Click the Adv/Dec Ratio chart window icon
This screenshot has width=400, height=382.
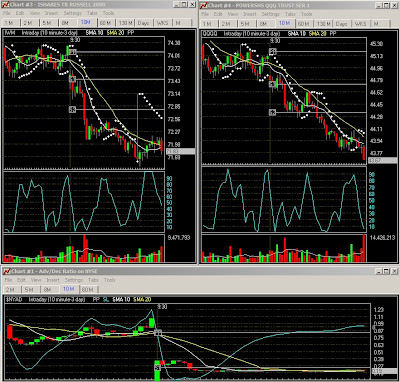point(7,271)
